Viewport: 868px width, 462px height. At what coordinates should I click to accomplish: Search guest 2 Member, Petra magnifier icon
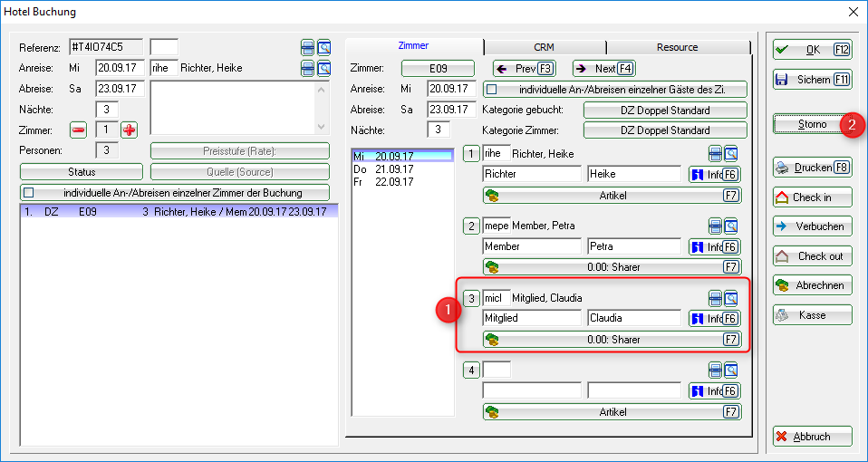[x=731, y=226]
